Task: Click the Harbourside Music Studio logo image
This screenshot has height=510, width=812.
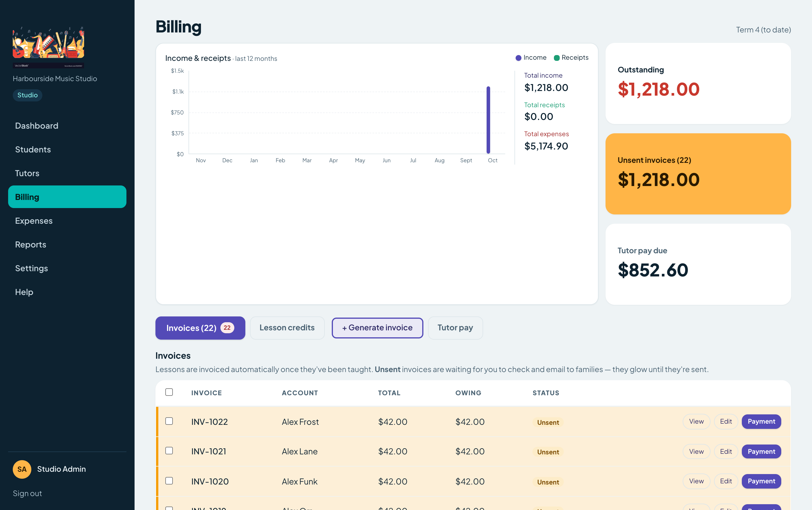Action: click(x=48, y=48)
